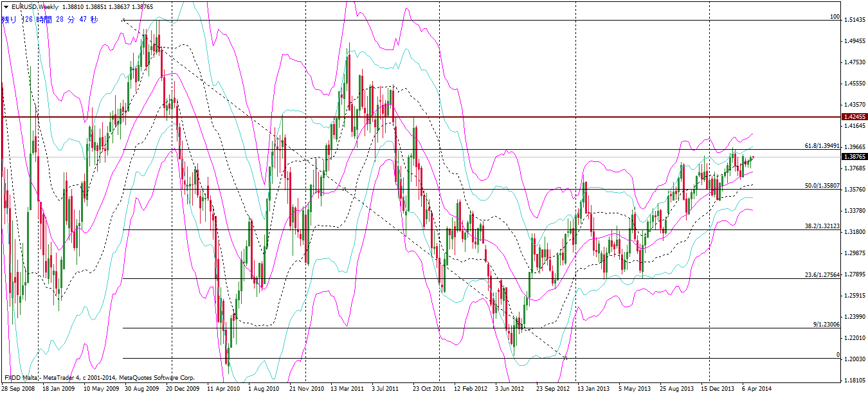This screenshot has height=394, width=868.
Task: Click the 12 Feb 2012 date label
Action: pos(470,389)
